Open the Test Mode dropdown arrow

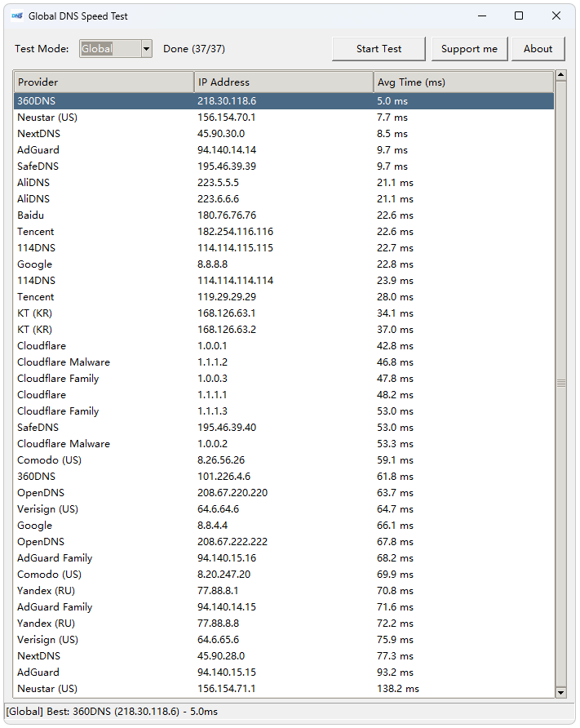click(x=147, y=49)
